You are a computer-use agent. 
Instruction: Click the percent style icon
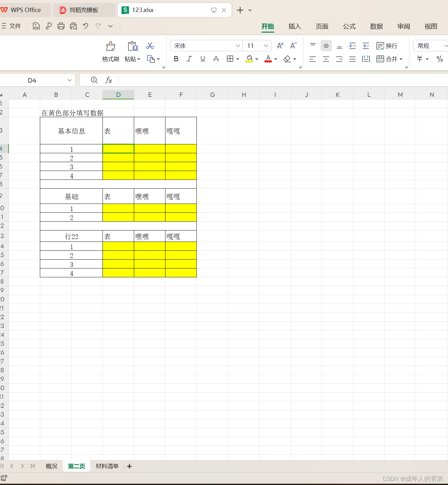pos(439,59)
